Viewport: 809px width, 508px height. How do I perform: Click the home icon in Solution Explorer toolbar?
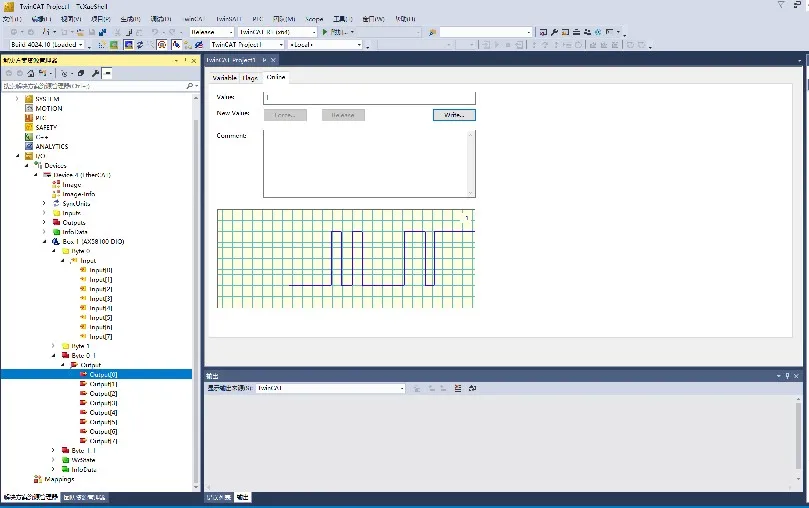pyautogui.click(x=31, y=73)
